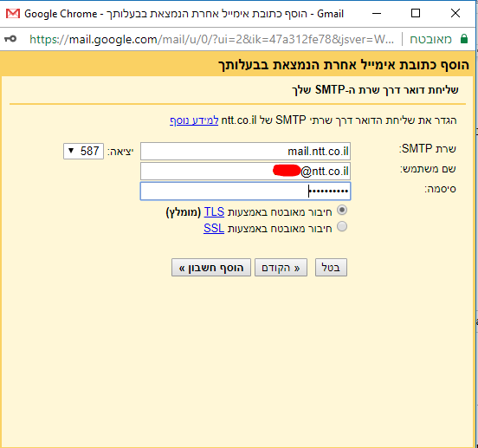
Task: Minimize the Gmail popup window
Action: click(377, 13)
